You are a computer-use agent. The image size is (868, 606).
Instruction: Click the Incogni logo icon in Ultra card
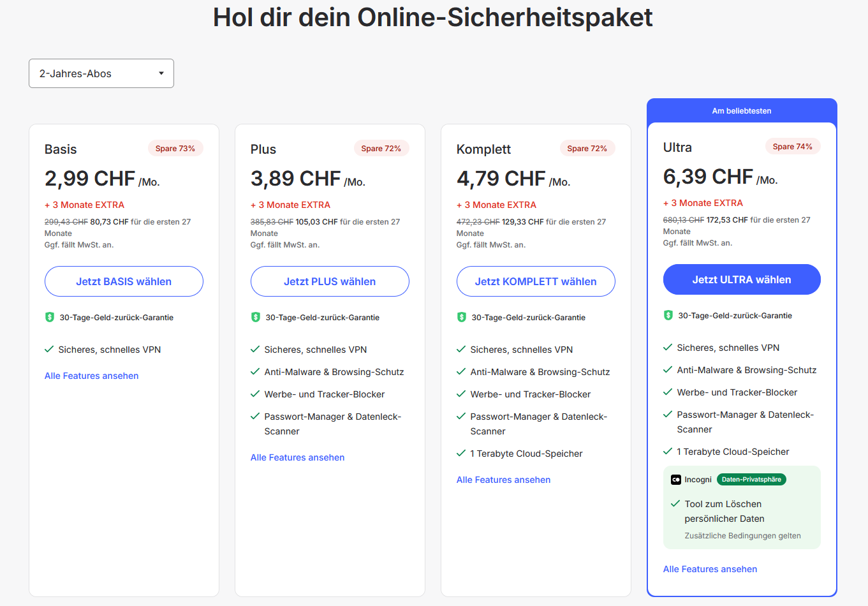pos(676,480)
